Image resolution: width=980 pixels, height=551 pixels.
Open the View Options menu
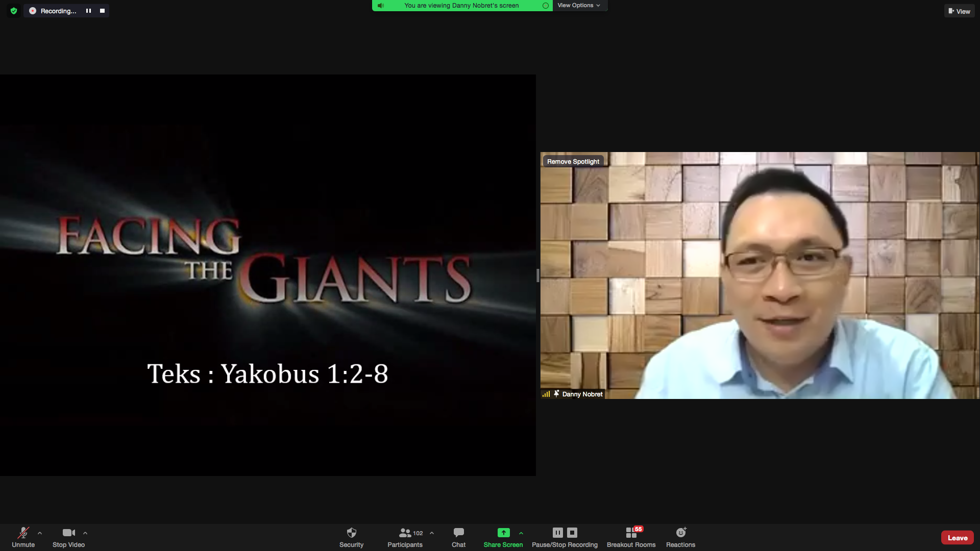[579, 6]
